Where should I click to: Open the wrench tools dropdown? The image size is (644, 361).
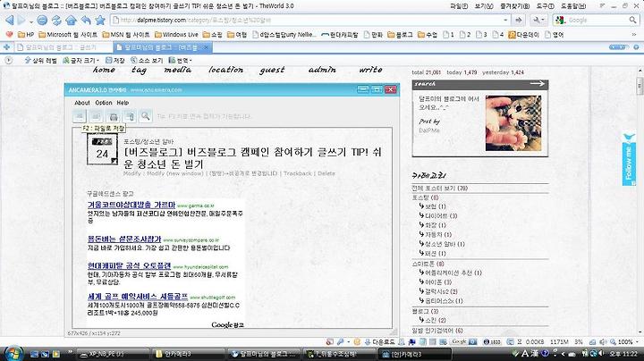pyautogui.click(x=538, y=20)
